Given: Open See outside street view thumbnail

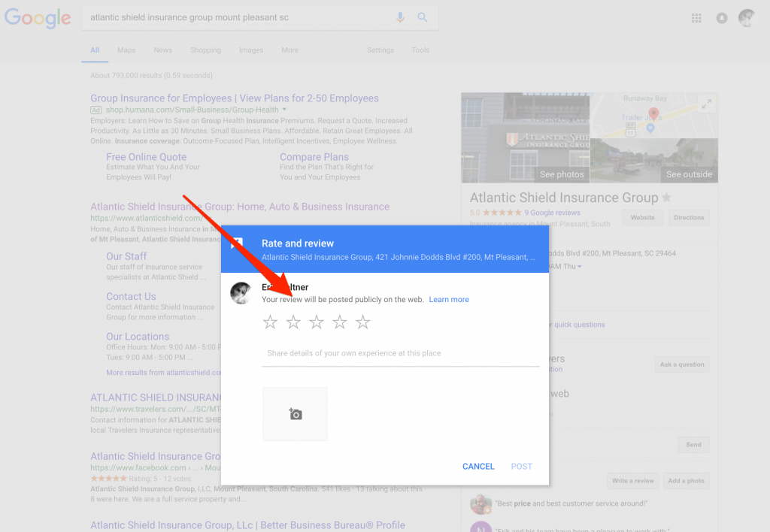Looking at the screenshot, I should 653,161.
